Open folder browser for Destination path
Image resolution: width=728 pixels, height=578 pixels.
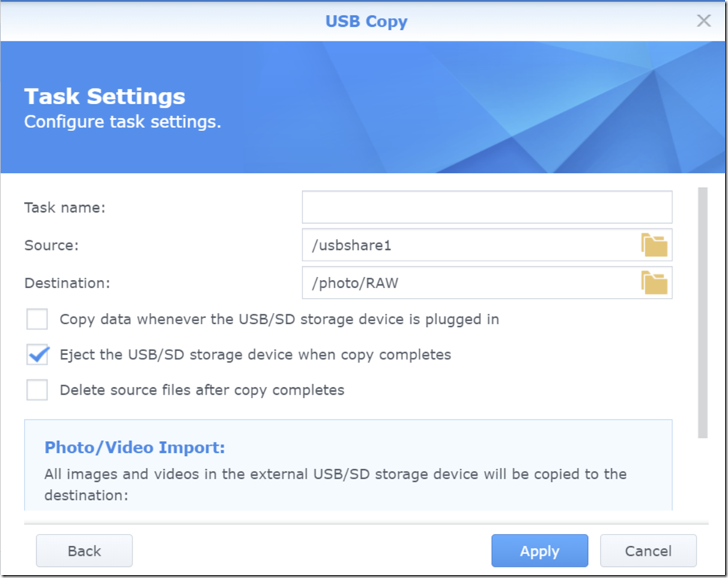point(654,283)
